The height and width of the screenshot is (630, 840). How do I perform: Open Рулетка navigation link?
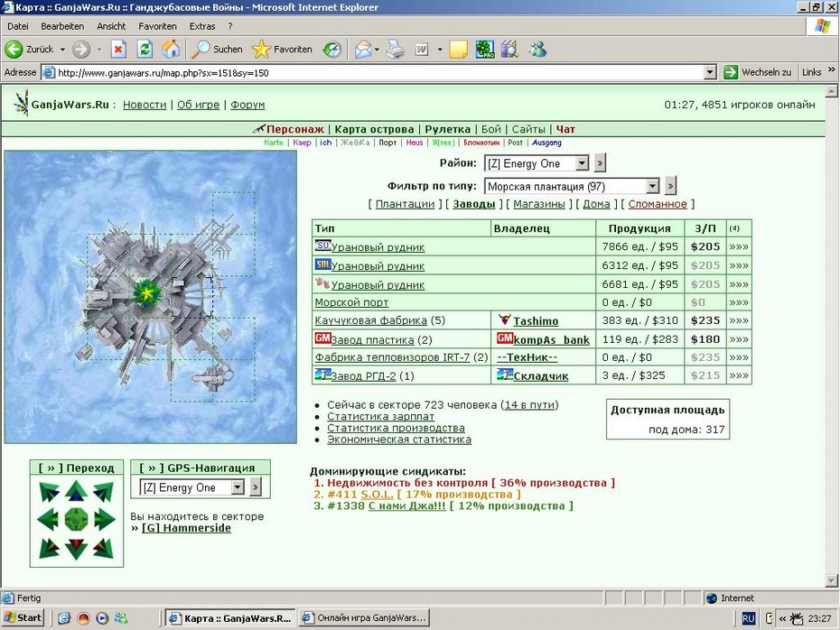tap(447, 129)
